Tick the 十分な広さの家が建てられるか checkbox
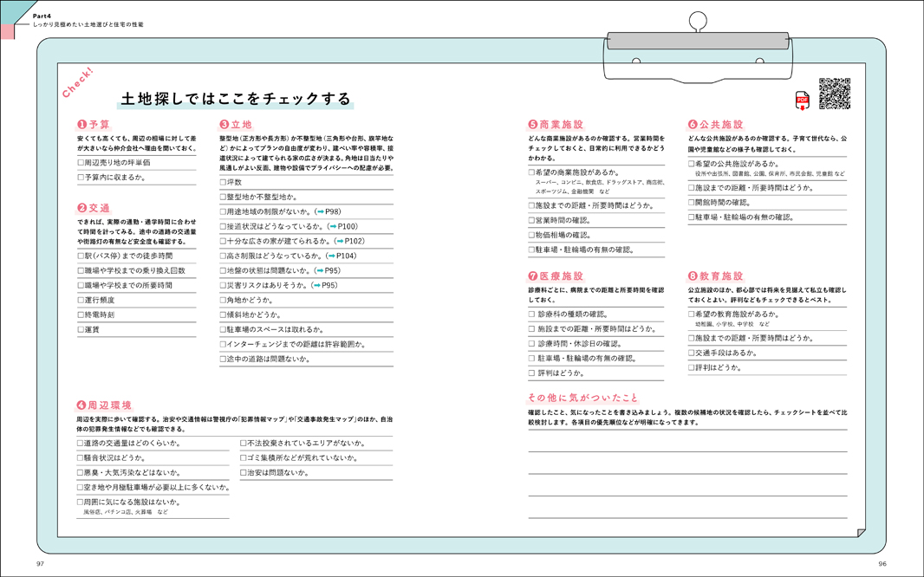Viewport: 924px width, 577px height. click(224, 242)
